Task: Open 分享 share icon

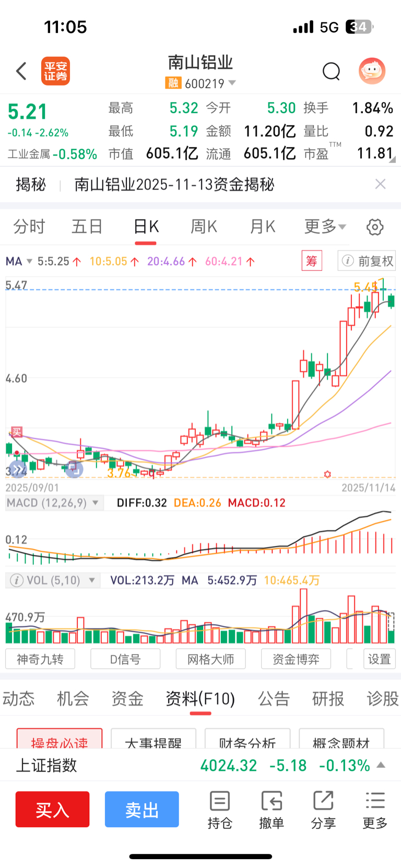Action: point(323,810)
